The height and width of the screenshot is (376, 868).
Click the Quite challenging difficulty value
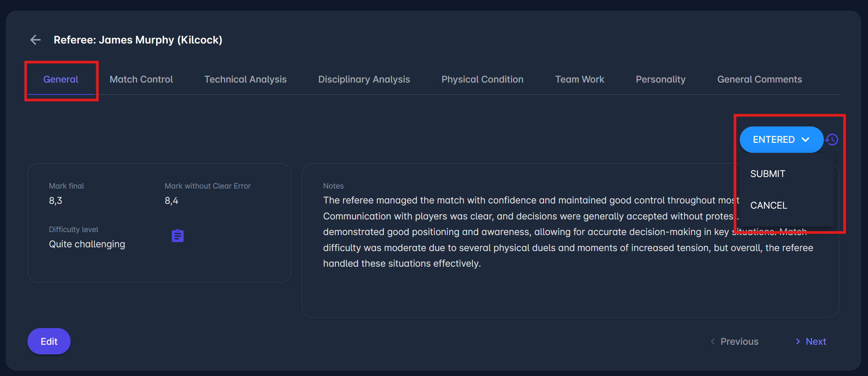click(x=87, y=244)
